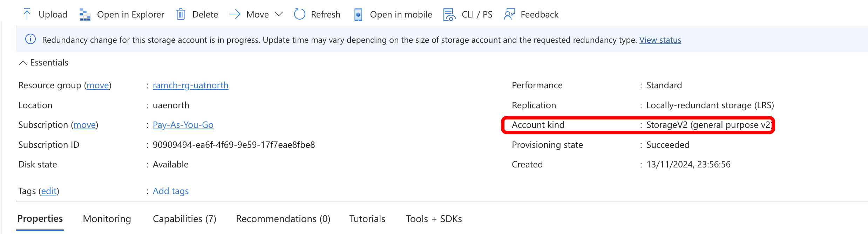Click the Delete trash icon
868x234 pixels.
tap(181, 14)
